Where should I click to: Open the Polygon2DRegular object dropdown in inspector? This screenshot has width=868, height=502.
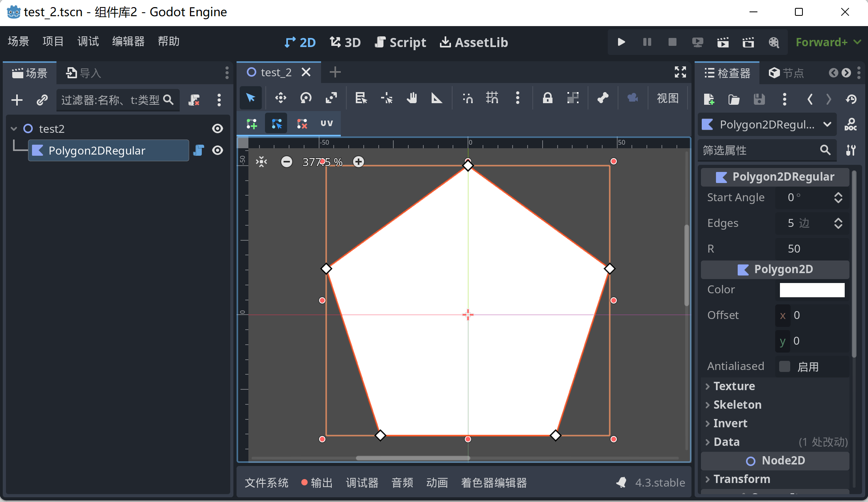(x=767, y=125)
